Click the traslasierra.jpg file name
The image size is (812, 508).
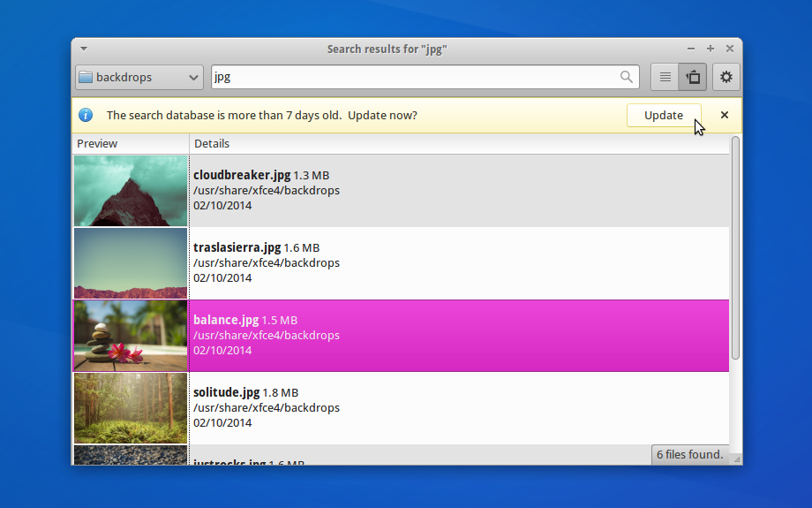[x=237, y=247]
